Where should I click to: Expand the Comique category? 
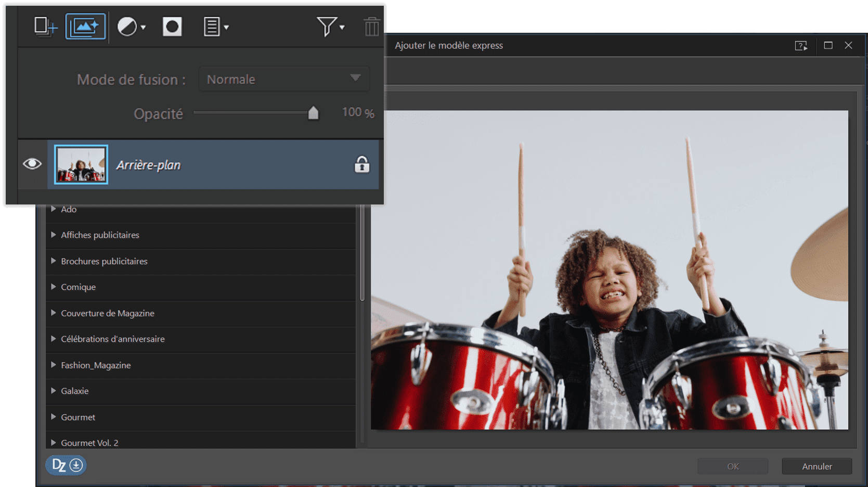point(53,287)
